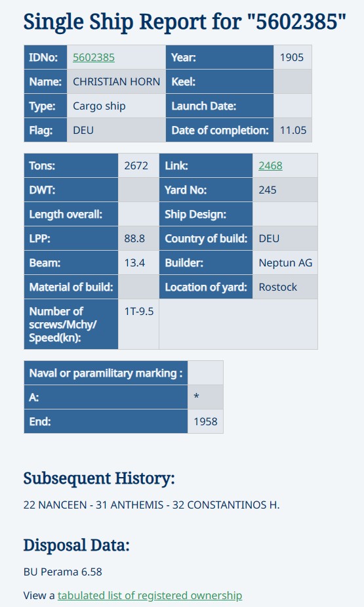Click the Date of completion value 11.05
The image size is (364, 607).
pos(293,130)
